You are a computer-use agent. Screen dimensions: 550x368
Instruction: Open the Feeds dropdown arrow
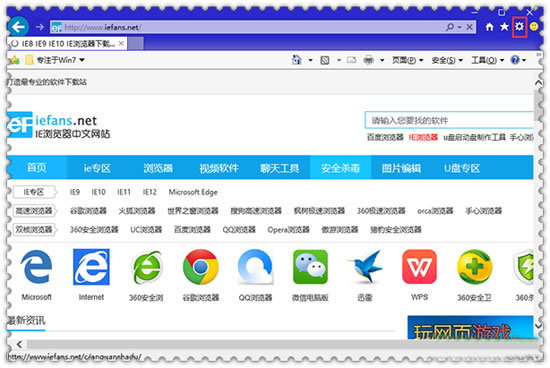point(338,60)
